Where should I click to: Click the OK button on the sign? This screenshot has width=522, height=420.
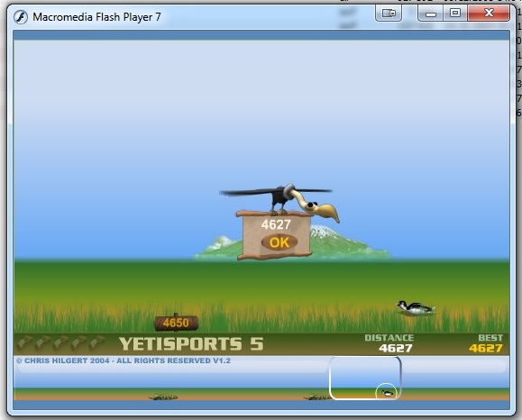click(x=279, y=242)
